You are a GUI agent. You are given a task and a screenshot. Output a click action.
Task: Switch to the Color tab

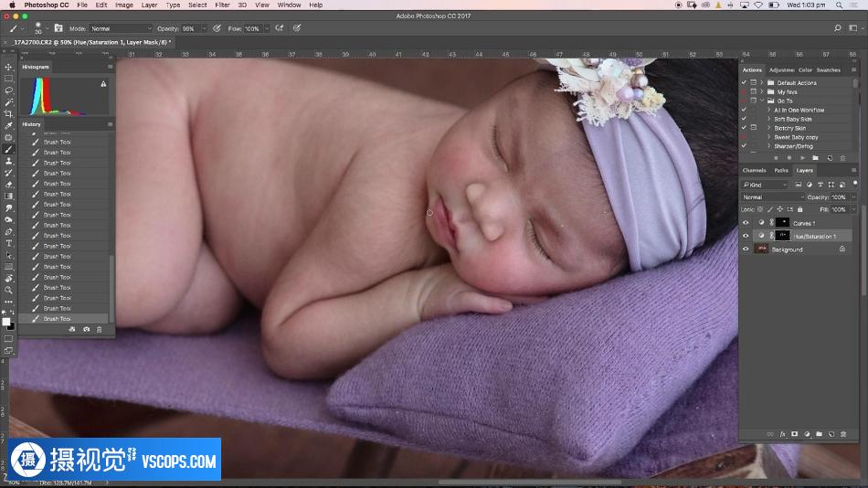[x=805, y=69]
